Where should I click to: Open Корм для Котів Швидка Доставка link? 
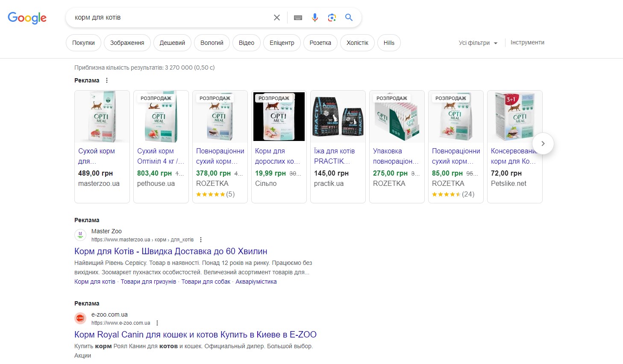tap(170, 251)
